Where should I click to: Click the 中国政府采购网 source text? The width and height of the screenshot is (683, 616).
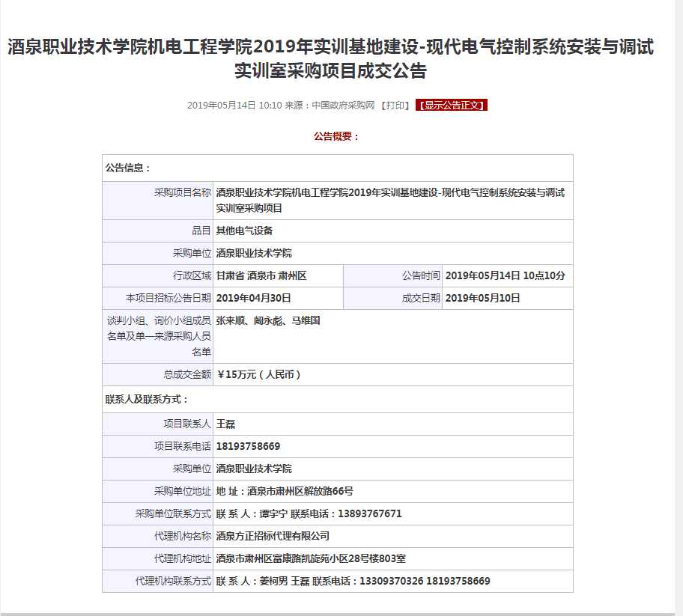pos(343,106)
